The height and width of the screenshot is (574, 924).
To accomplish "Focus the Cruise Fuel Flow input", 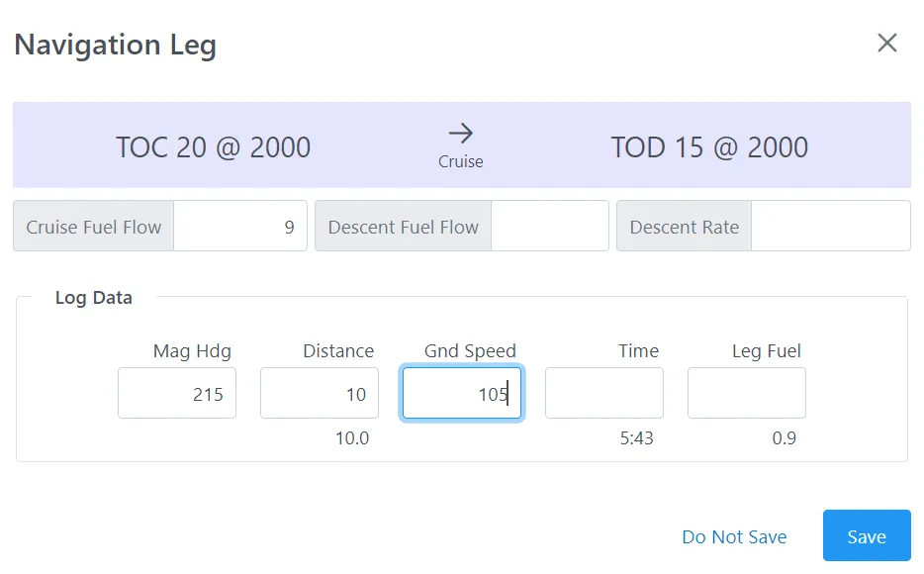I will (240, 227).
